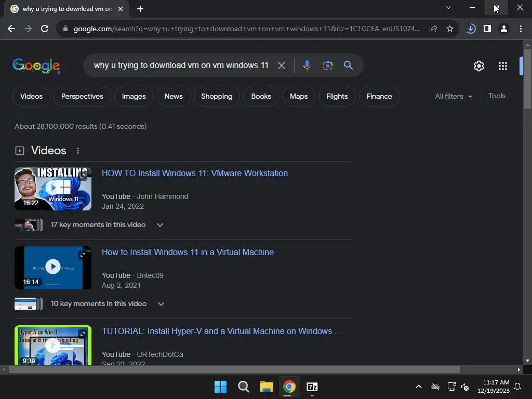Open Videos section more options
This screenshot has width=532, height=399.
78,151
